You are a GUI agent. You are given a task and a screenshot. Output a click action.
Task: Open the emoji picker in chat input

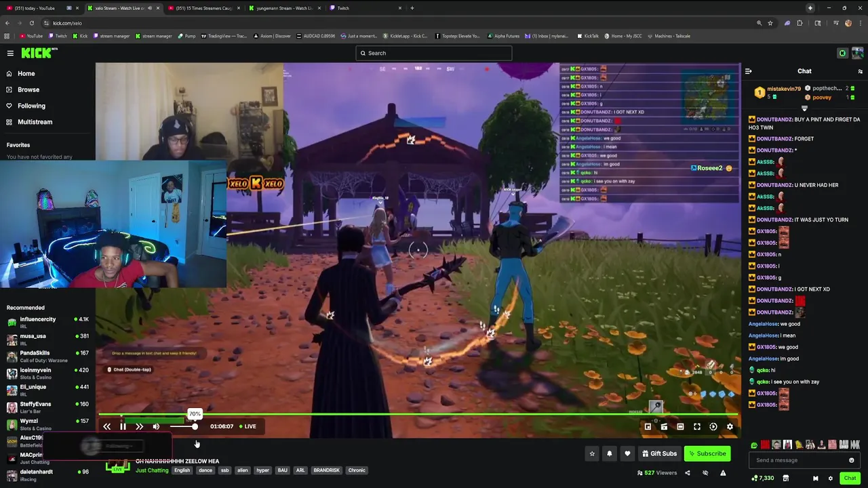pyautogui.click(x=852, y=460)
